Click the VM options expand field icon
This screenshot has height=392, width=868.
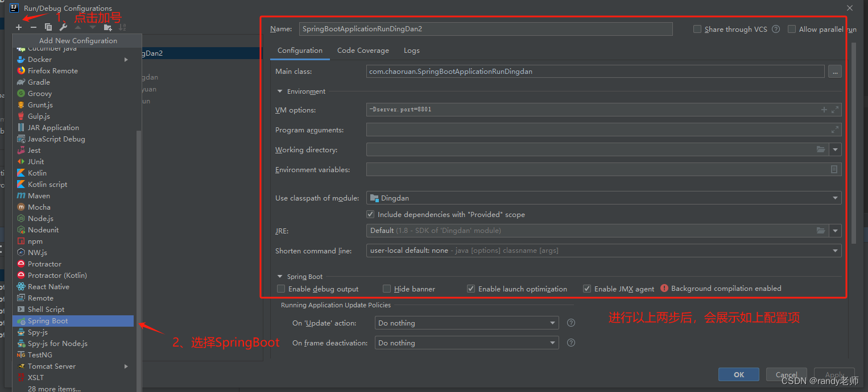coord(835,110)
